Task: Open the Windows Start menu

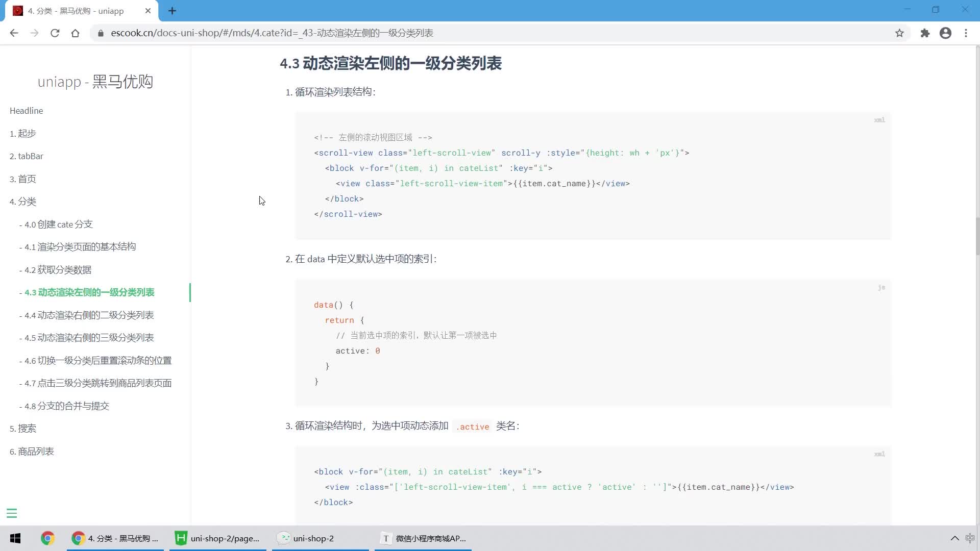Action: [15, 538]
